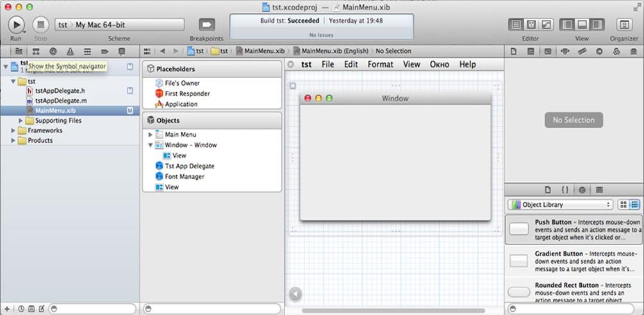Open View menu in designed menu bar
644x315 pixels.
coord(411,65)
